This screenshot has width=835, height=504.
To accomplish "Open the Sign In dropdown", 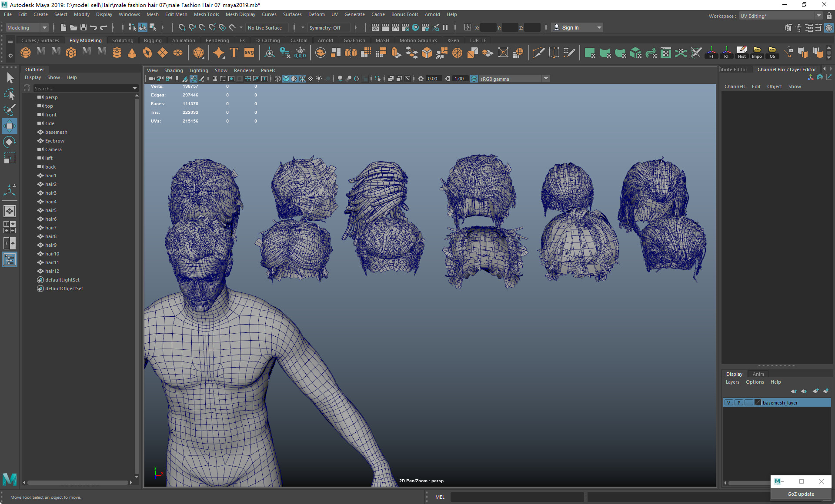I will (x=577, y=28).
